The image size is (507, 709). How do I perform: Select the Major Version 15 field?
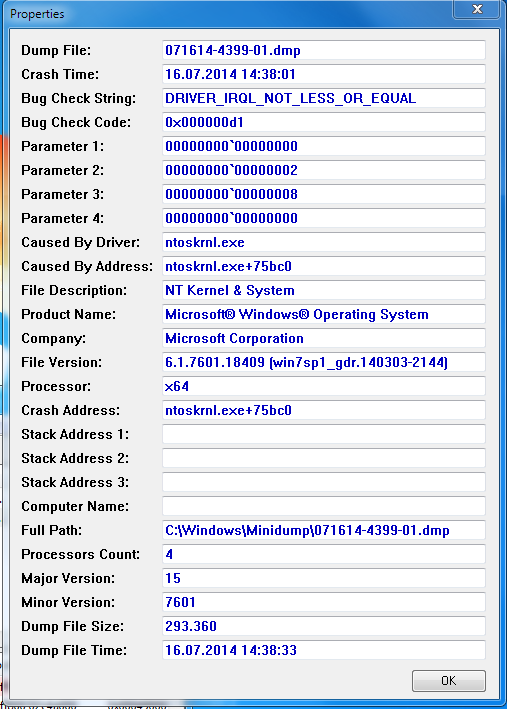click(324, 578)
